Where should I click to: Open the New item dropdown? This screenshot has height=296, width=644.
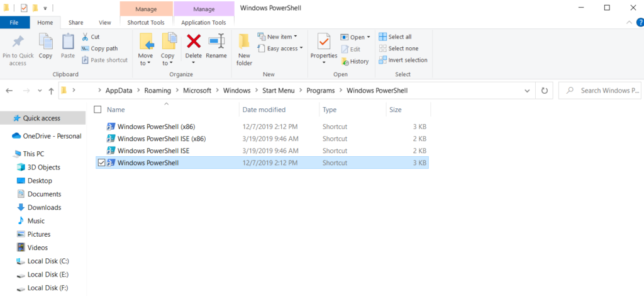click(277, 37)
